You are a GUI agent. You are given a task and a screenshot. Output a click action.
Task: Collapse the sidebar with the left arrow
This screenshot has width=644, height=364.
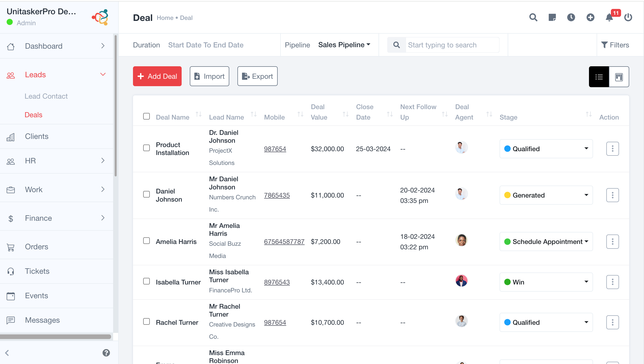(7, 353)
